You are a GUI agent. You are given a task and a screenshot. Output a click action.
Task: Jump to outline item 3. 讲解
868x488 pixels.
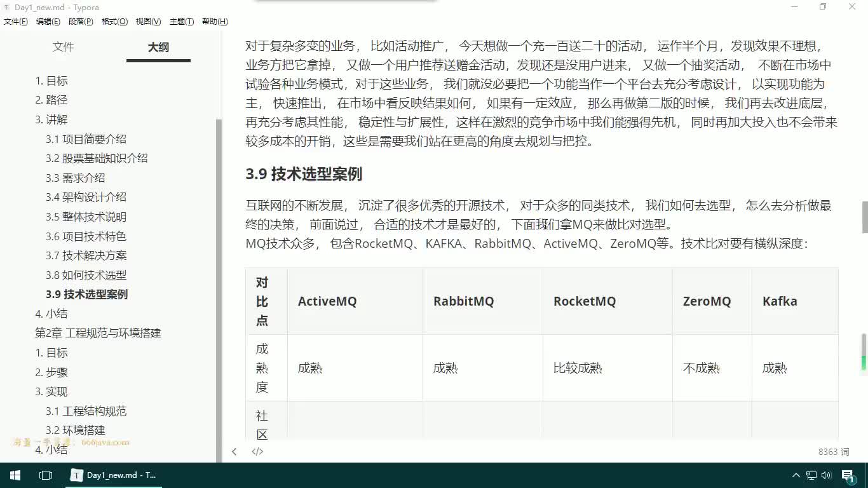51,119
